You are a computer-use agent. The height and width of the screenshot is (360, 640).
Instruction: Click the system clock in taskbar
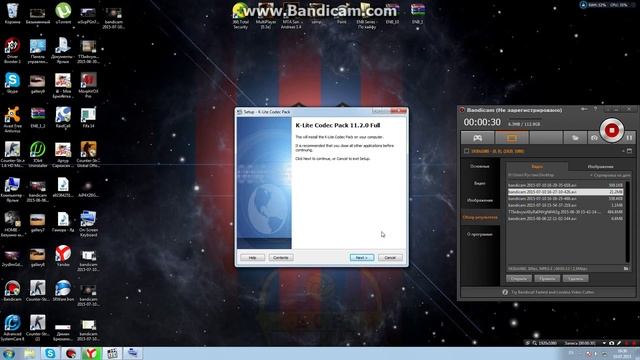click(x=622, y=353)
